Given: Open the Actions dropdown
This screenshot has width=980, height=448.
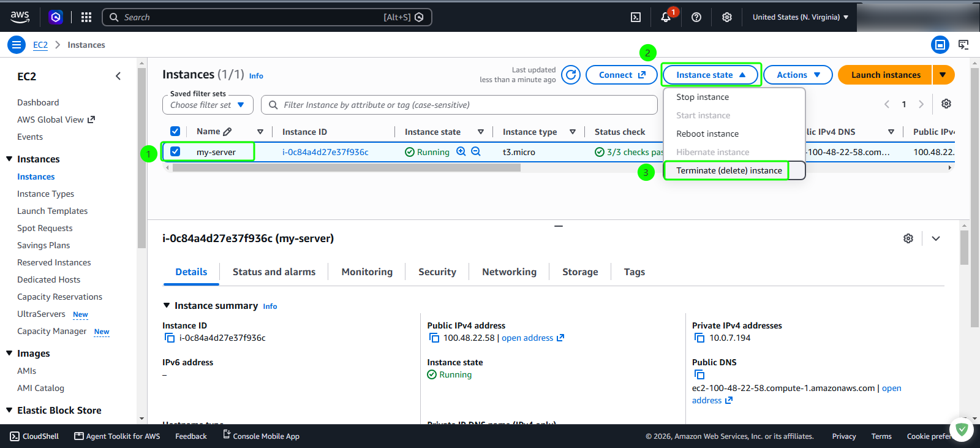Looking at the screenshot, I should coord(798,75).
